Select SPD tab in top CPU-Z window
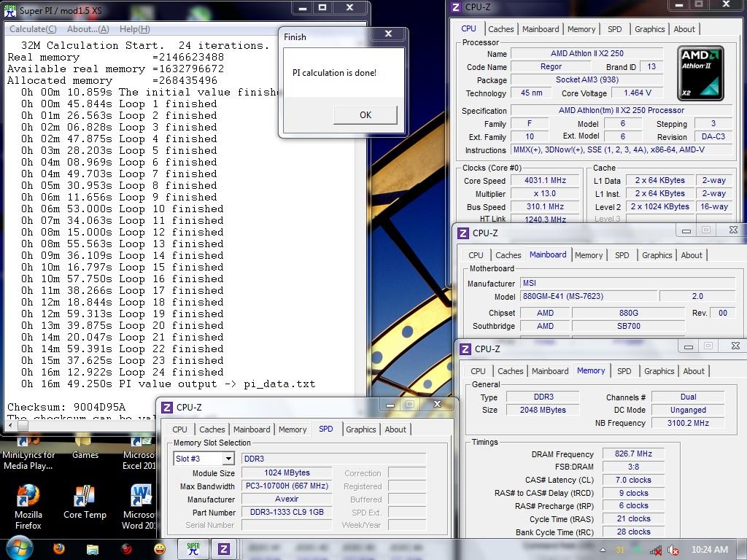Viewport: 747px width, 560px height. [614, 29]
